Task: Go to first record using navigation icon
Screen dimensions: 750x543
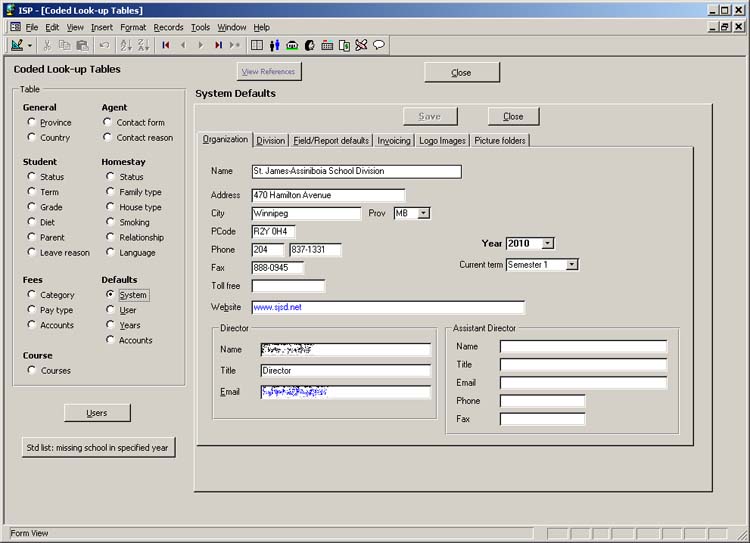Action: (x=166, y=45)
